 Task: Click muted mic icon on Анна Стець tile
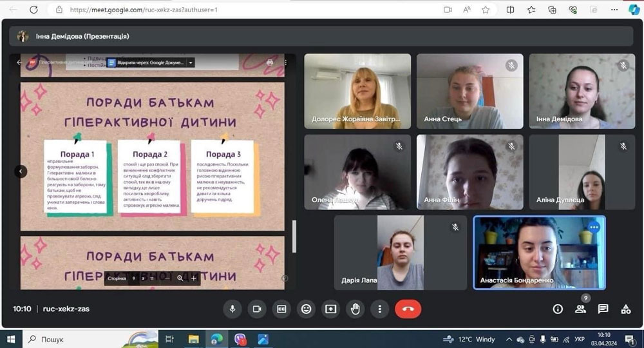point(511,65)
